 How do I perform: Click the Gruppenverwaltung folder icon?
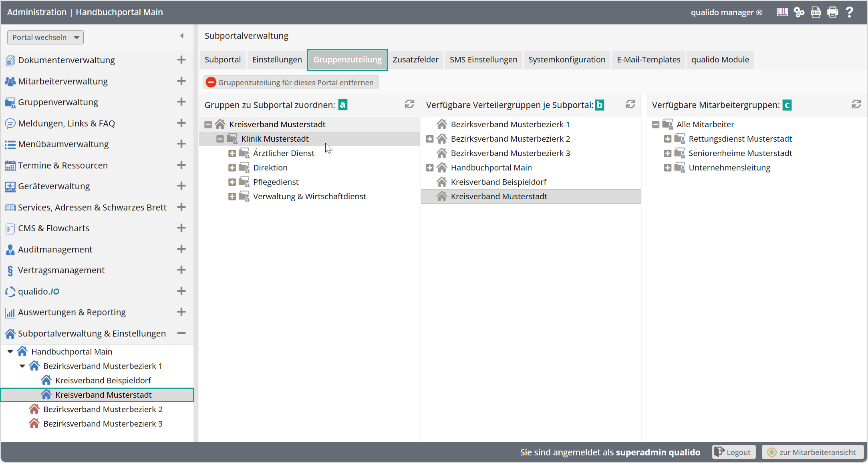[x=10, y=102]
